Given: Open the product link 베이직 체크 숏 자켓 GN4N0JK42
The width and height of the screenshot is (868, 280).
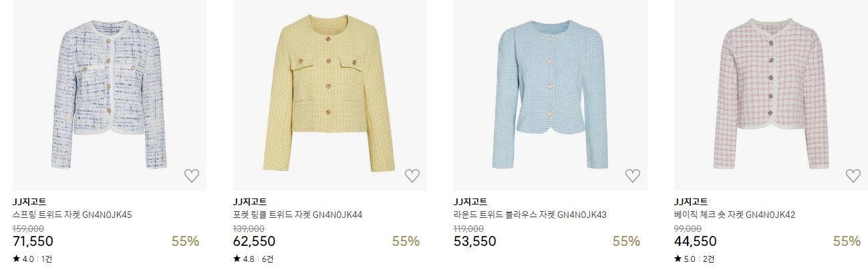Looking at the screenshot, I should coord(734,215).
